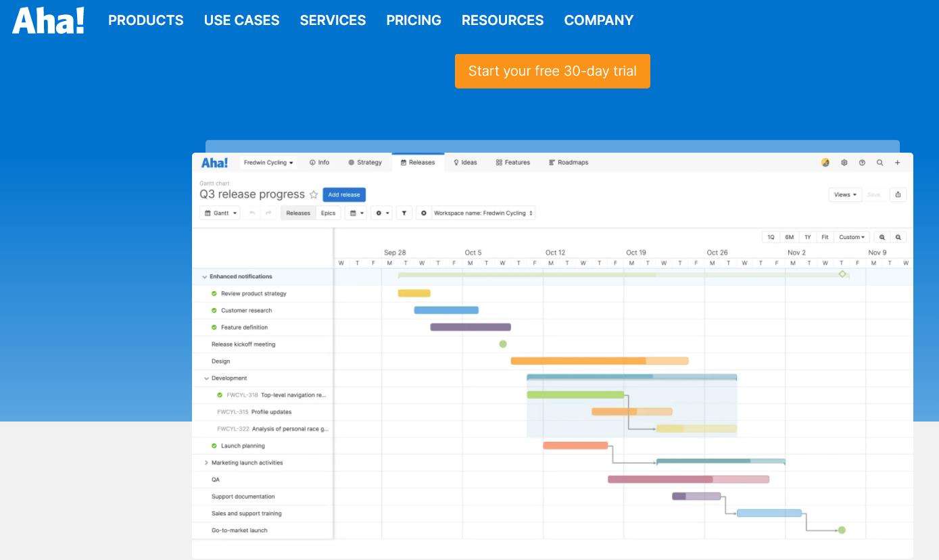Click the Release kickoff meeting milestone dot
The image size is (939, 560).
click(503, 345)
